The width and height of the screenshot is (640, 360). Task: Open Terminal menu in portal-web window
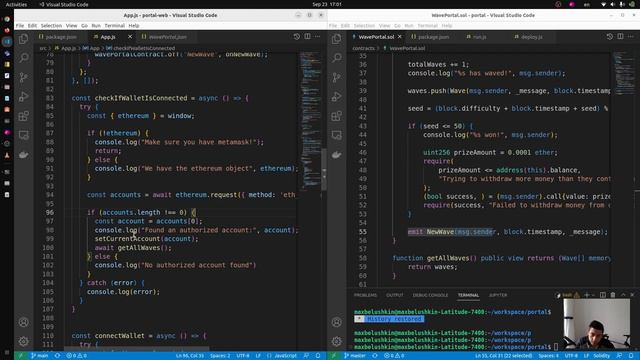pos(114,25)
